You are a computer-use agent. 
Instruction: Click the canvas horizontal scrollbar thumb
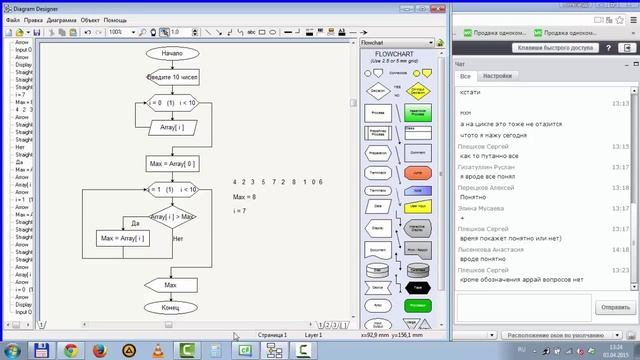pyautogui.click(x=169, y=325)
